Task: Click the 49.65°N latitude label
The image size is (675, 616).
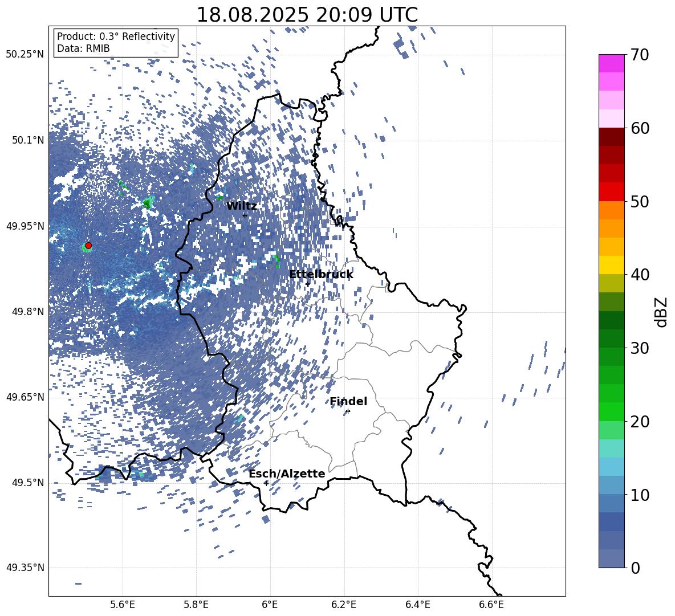Action: (25, 397)
